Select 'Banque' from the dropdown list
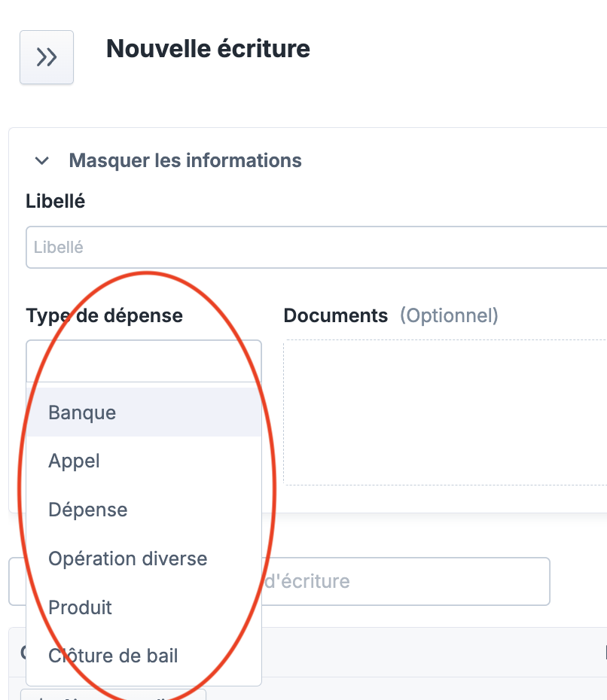 click(x=82, y=412)
